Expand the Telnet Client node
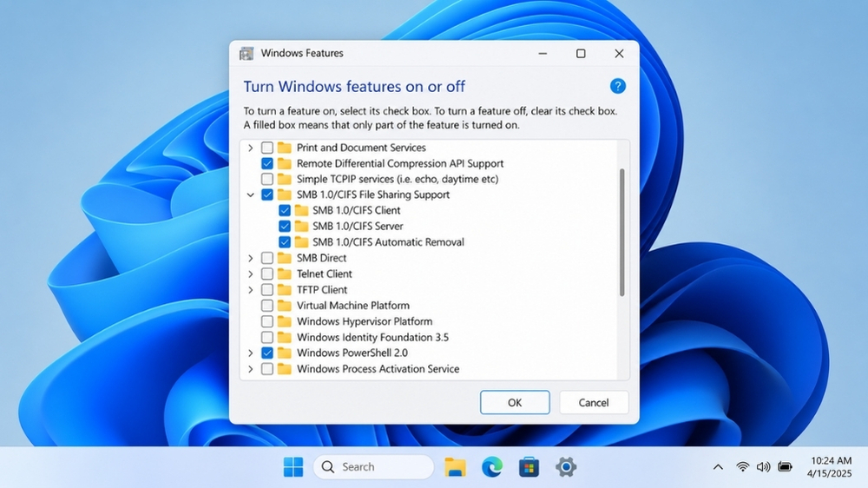Image resolution: width=868 pixels, height=488 pixels. pos(250,274)
